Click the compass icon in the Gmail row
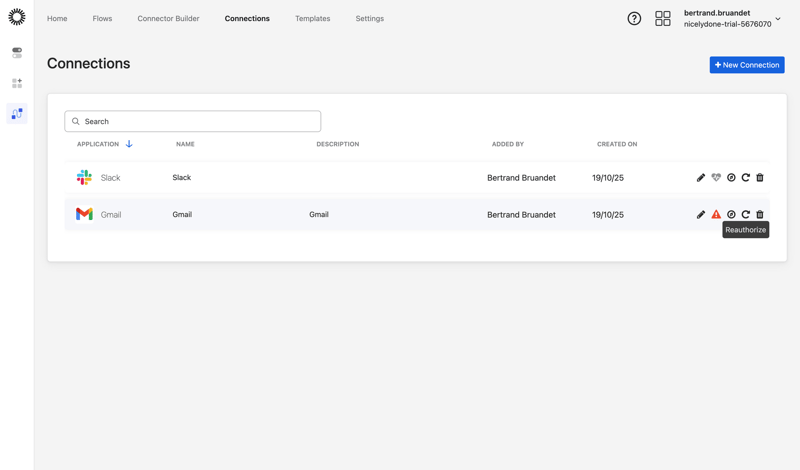The image size is (800, 470). (x=731, y=214)
